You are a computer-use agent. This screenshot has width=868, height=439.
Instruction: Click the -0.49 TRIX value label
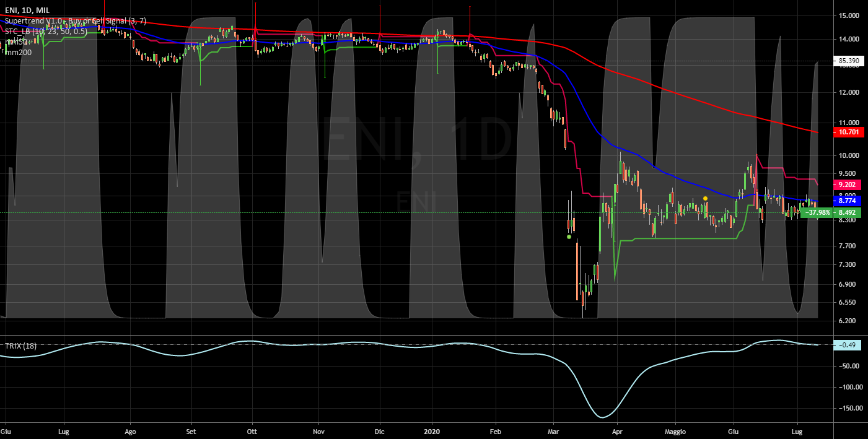click(847, 345)
